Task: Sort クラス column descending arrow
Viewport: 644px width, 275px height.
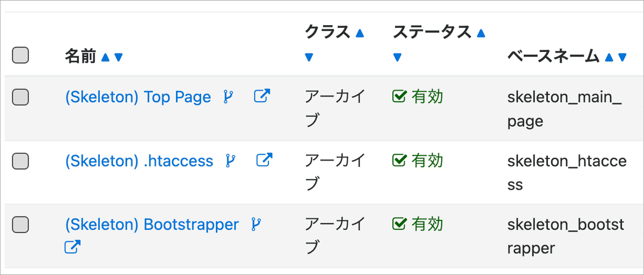Action: point(309,57)
